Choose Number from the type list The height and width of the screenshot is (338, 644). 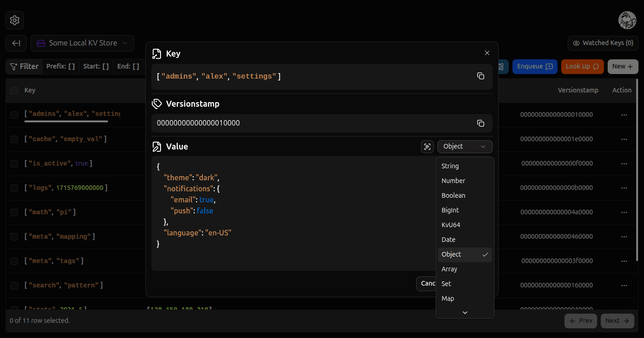coord(465,181)
